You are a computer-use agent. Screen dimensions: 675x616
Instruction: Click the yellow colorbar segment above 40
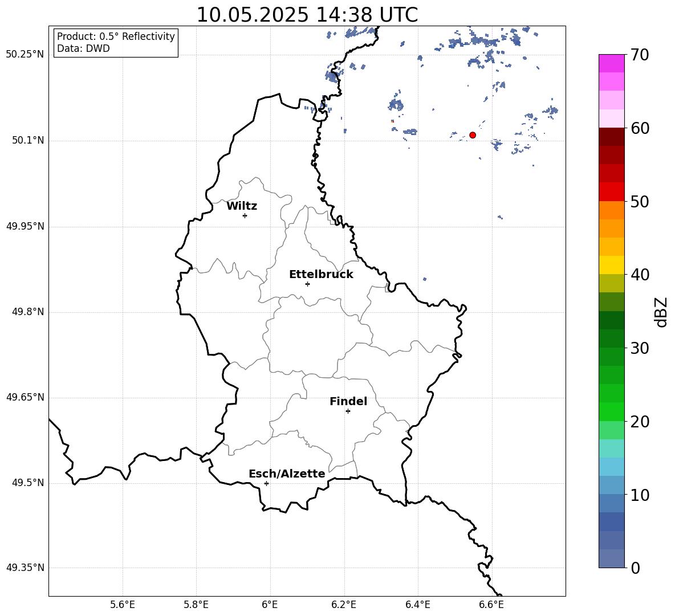pos(611,265)
